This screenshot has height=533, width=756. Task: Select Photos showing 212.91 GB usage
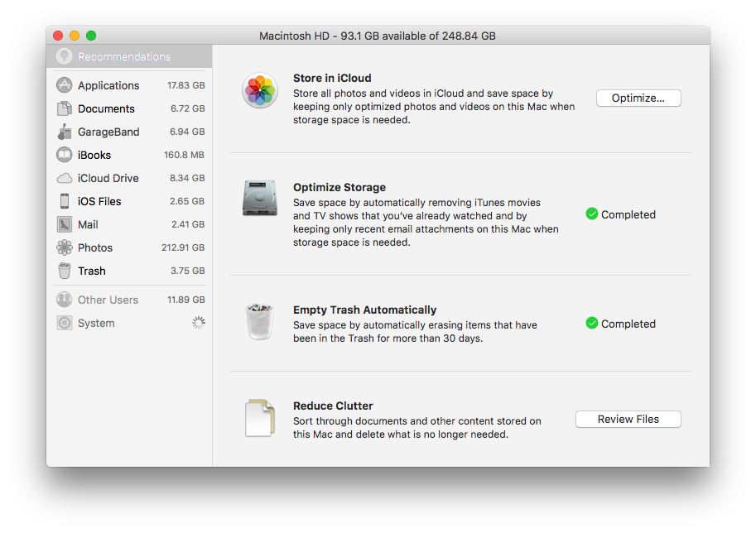pos(94,247)
